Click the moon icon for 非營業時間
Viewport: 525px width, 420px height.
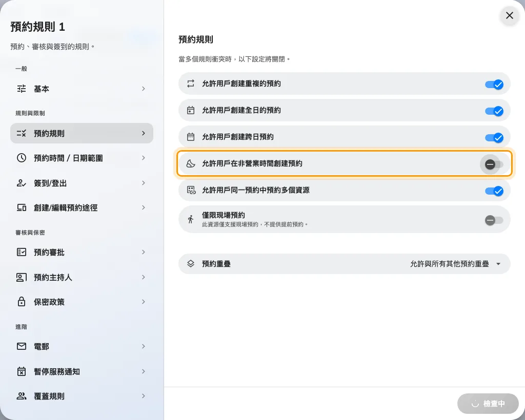pyautogui.click(x=191, y=163)
